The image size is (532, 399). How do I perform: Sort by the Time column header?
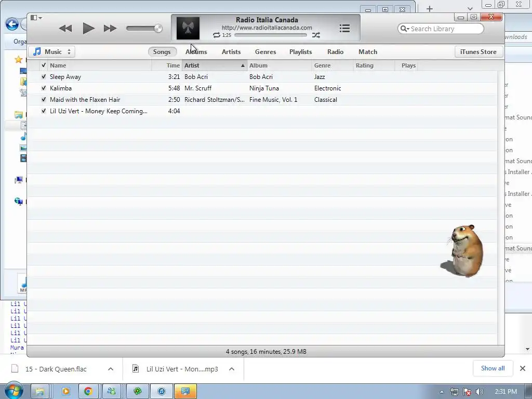[x=167, y=65]
